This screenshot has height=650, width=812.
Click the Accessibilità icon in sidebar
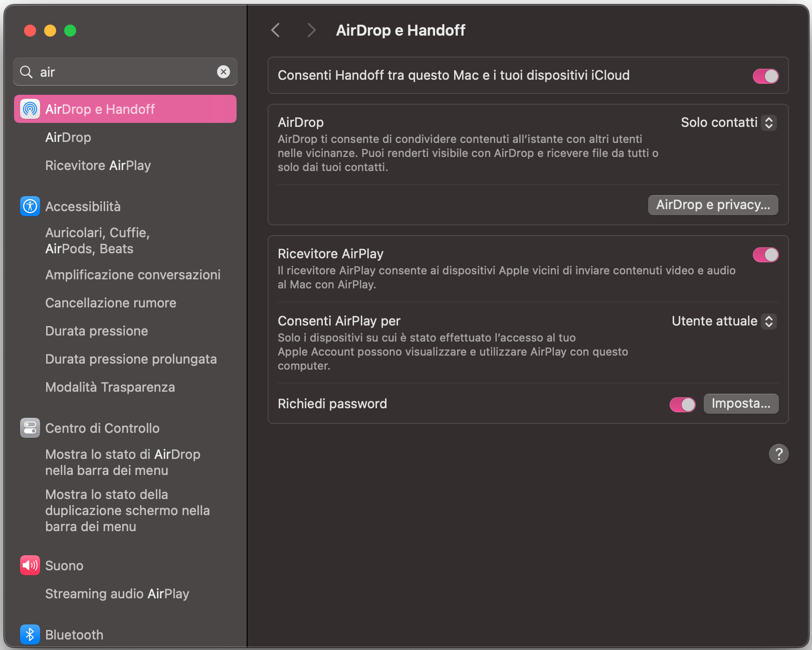pyautogui.click(x=30, y=206)
